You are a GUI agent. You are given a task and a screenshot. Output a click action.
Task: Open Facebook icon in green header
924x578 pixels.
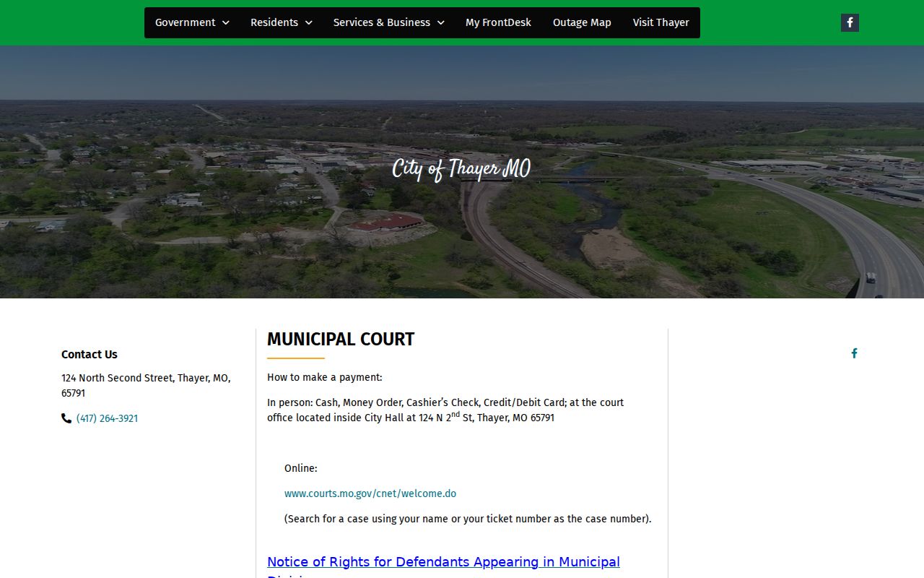[850, 22]
